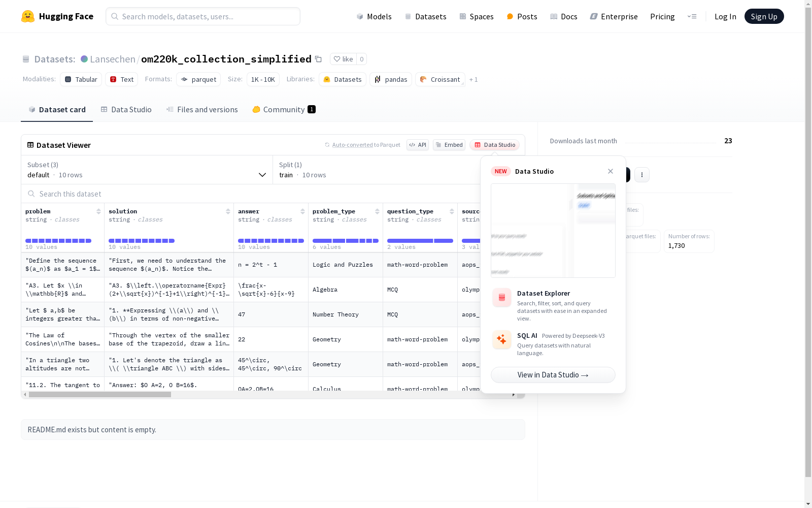812x508 pixels.
Task: Sort the question_type column
Action: [452, 211]
